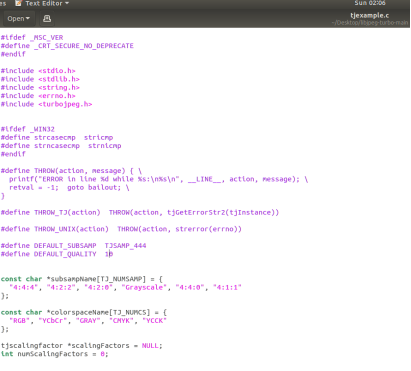Place cursor on the "Grayscale" string
This screenshot has width=411, height=371.
pos(144,288)
